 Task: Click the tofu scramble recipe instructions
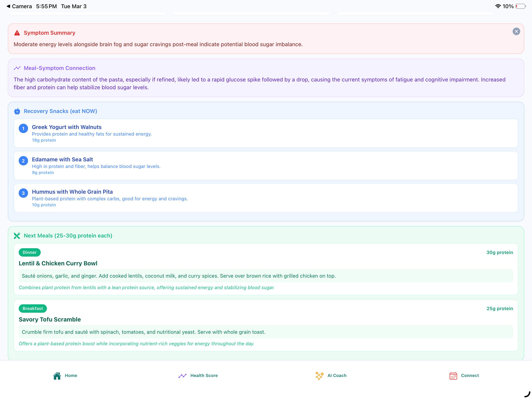tap(266, 332)
